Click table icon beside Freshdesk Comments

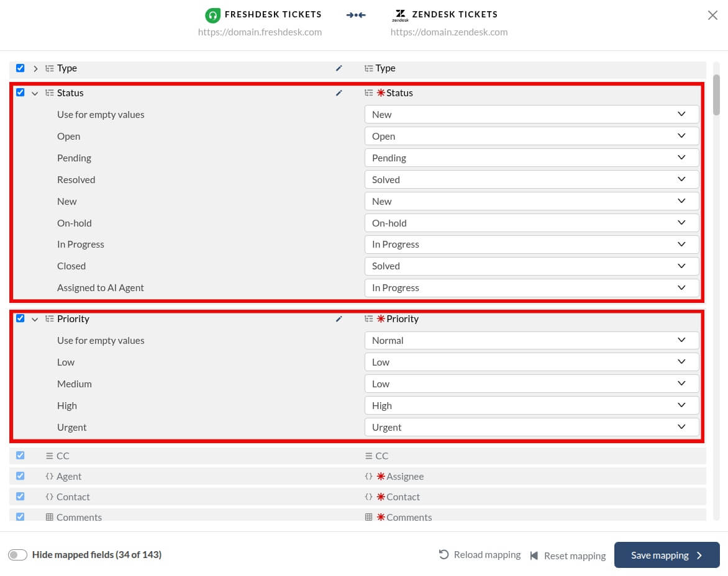coord(49,517)
